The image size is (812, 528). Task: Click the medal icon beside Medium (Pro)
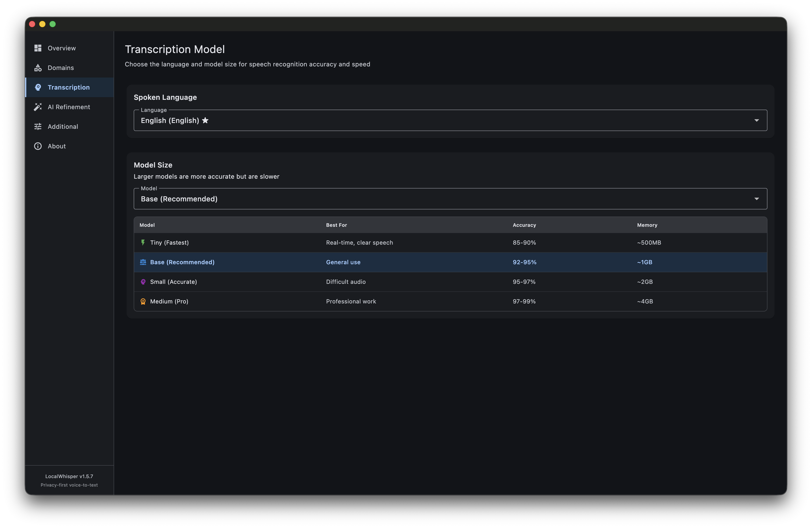coord(143,301)
